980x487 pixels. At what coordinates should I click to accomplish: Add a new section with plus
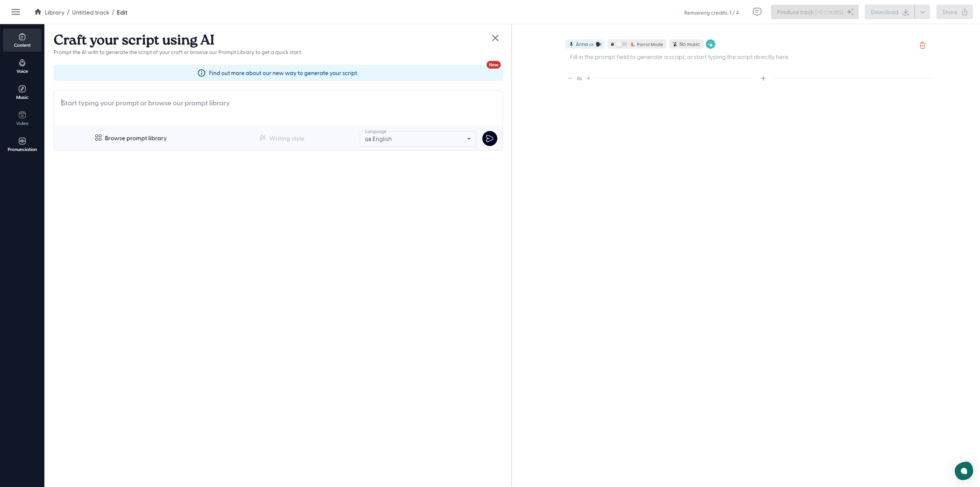(763, 78)
